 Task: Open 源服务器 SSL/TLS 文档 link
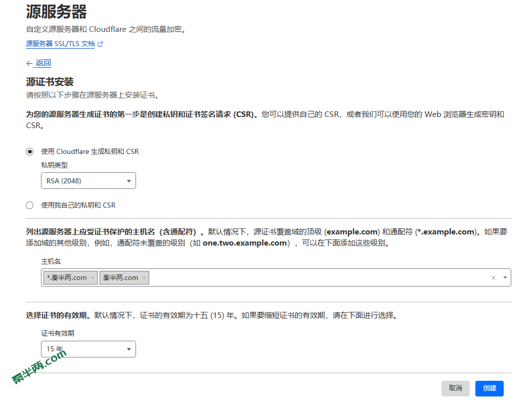pyautogui.click(x=60, y=44)
